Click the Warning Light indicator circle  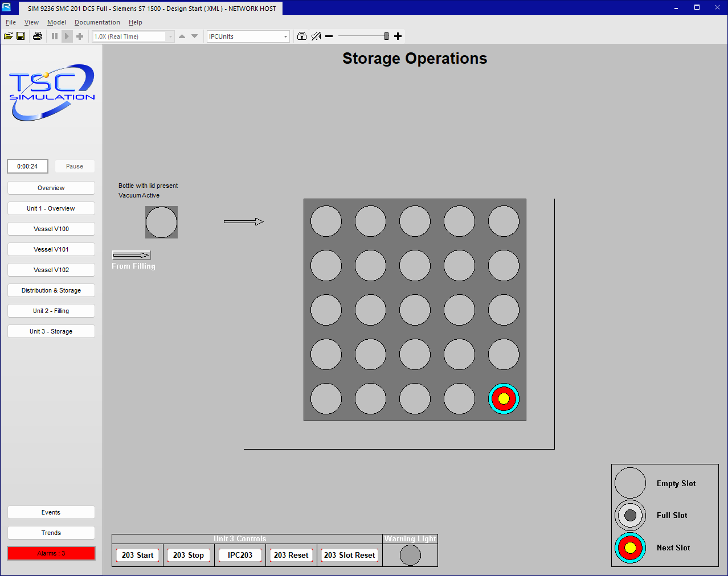click(x=410, y=555)
